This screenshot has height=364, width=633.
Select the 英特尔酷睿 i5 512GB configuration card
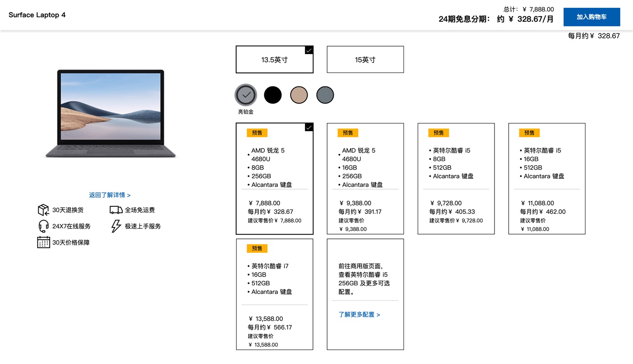tap(546, 178)
